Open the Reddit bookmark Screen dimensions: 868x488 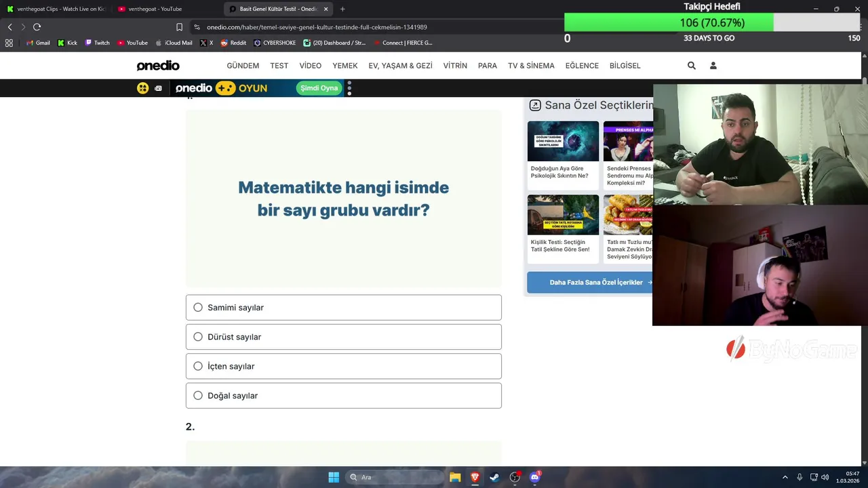(x=233, y=43)
